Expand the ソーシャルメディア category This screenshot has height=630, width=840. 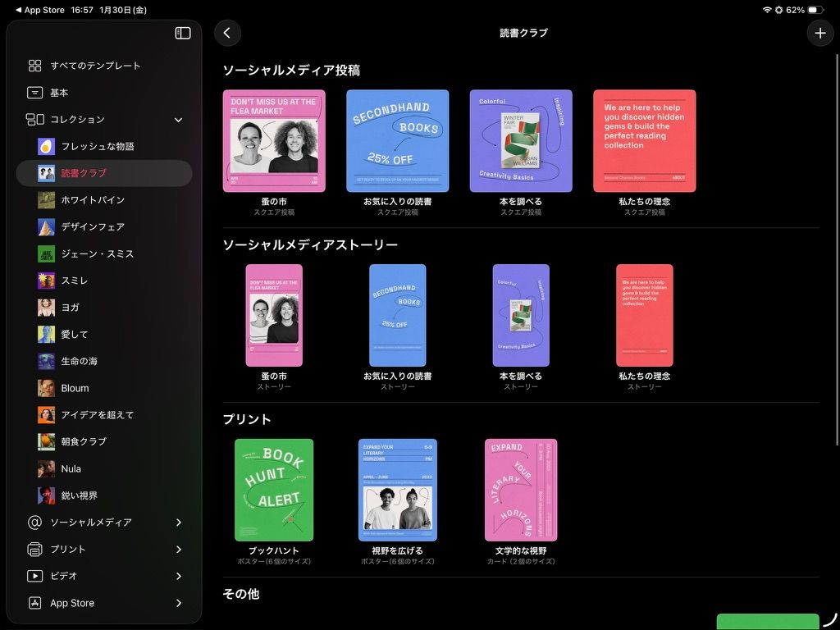click(x=104, y=523)
